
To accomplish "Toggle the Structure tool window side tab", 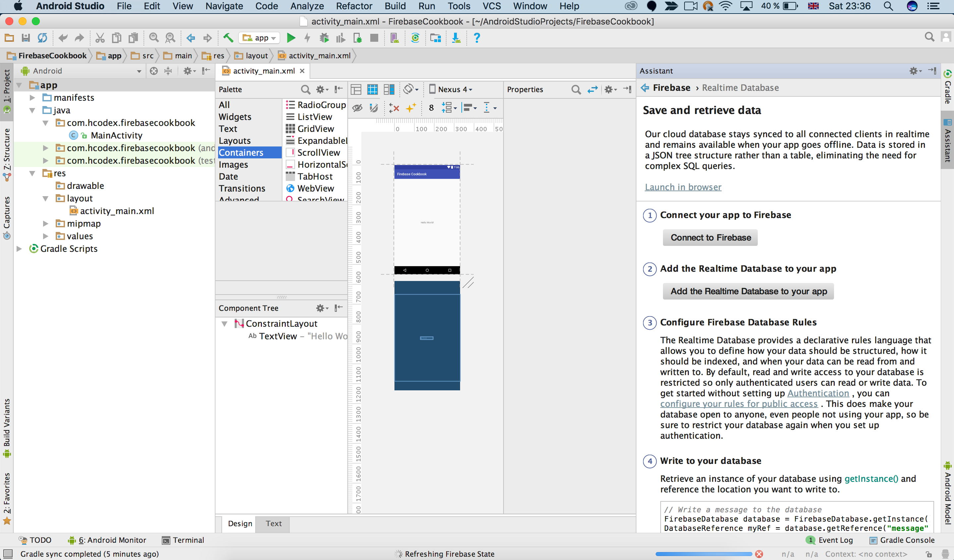I will click(7, 154).
